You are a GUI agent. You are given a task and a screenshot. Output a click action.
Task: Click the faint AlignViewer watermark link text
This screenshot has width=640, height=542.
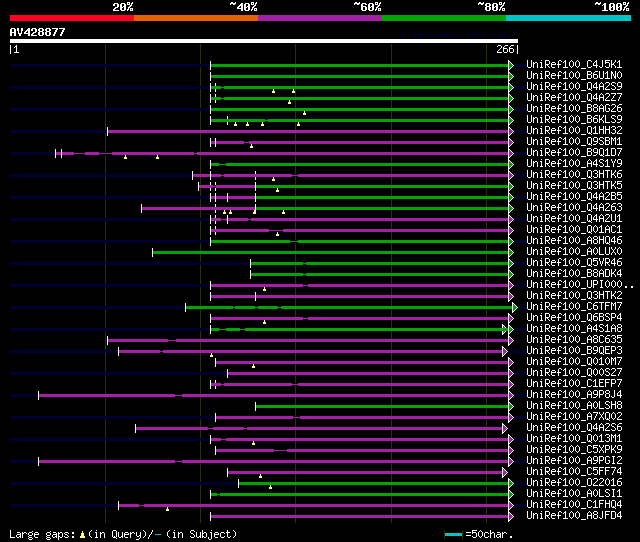click(459, 34)
